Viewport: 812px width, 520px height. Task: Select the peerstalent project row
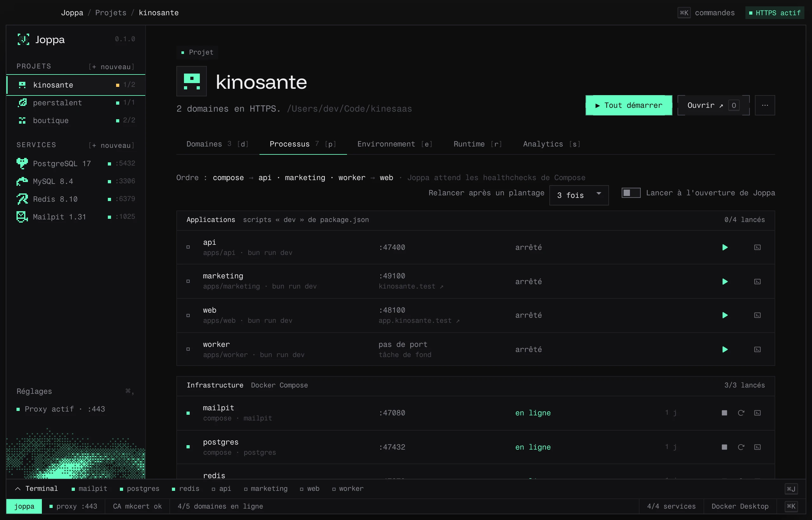coord(76,103)
